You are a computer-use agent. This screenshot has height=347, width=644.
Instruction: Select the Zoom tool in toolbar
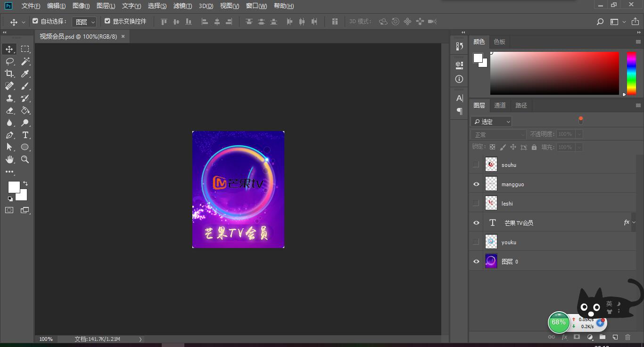point(25,159)
